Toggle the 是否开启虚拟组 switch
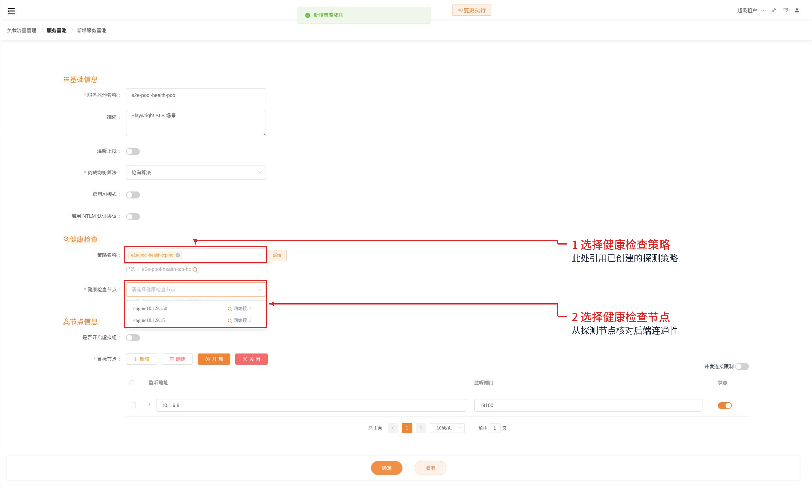812x504 pixels. pos(133,338)
